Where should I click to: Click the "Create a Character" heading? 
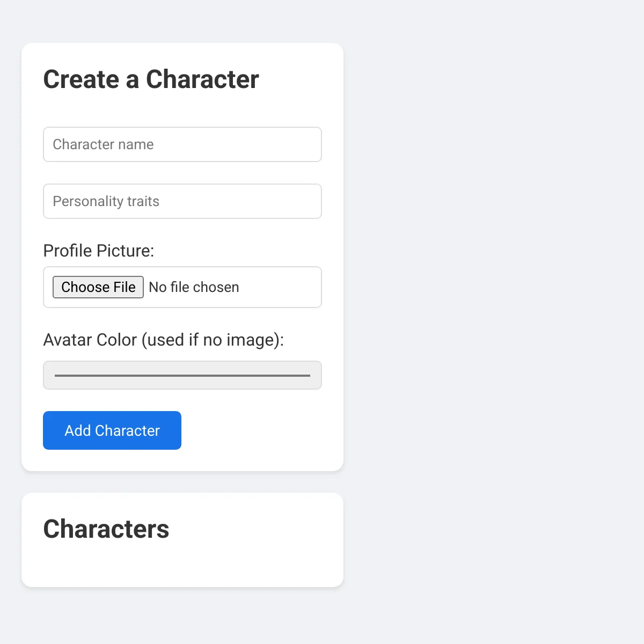point(151,79)
